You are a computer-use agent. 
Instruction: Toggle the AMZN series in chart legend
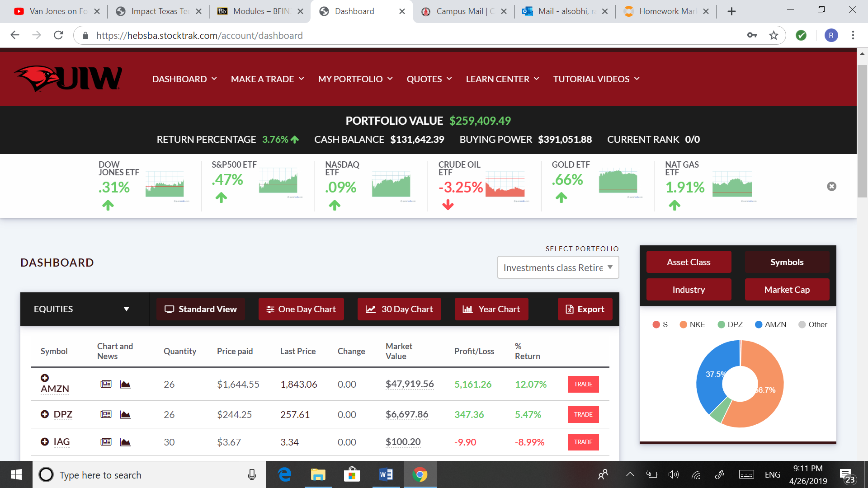(x=771, y=324)
